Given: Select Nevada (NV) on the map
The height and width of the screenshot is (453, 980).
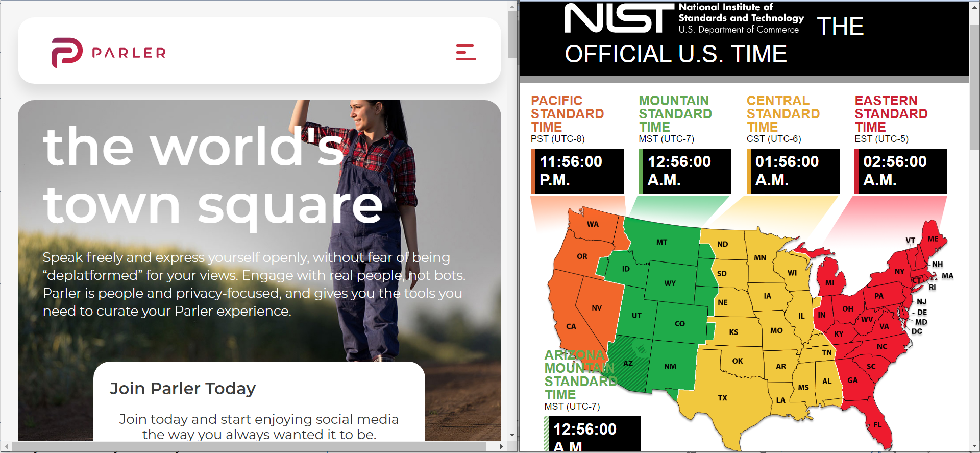Looking at the screenshot, I should click(597, 308).
